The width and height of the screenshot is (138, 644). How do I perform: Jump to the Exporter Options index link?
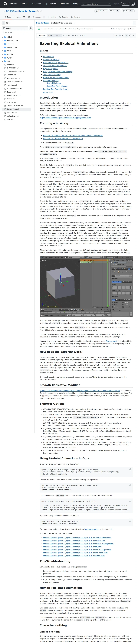pyautogui.click(x=50, y=68)
